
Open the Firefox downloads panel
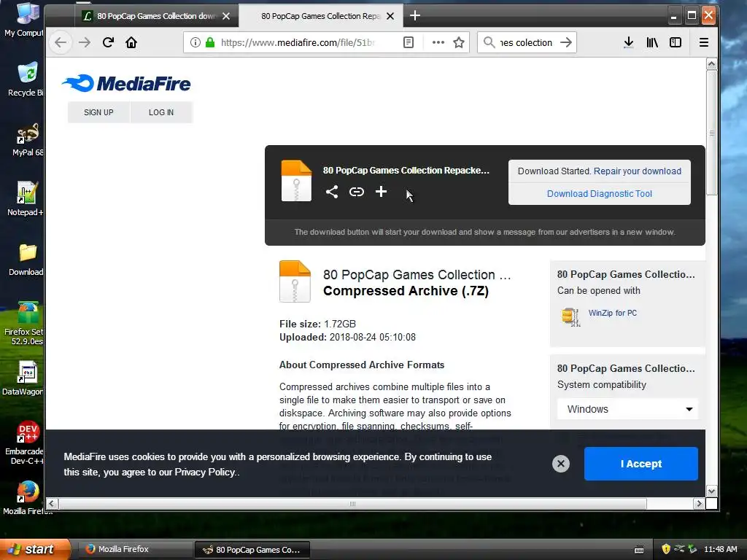(x=628, y=42)
